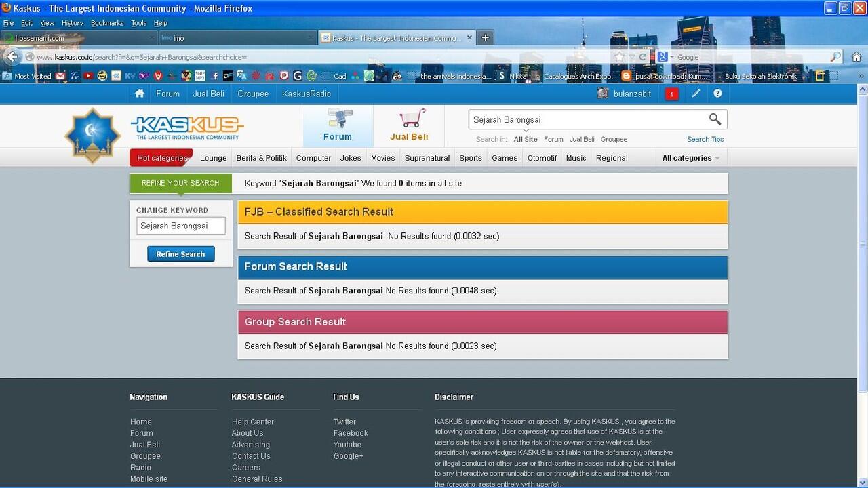Click the browser search magnifier icon
This screenshot has height=488, width=868.
[x=835, y=57]
